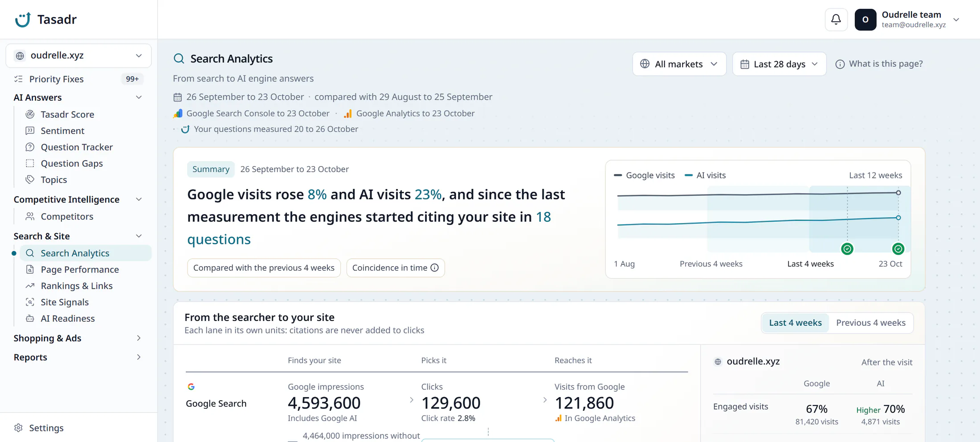This screenshot has height=442, width=980.
Task: Click the green measurement marker at 23 Oct
Action: click(898, 249)
